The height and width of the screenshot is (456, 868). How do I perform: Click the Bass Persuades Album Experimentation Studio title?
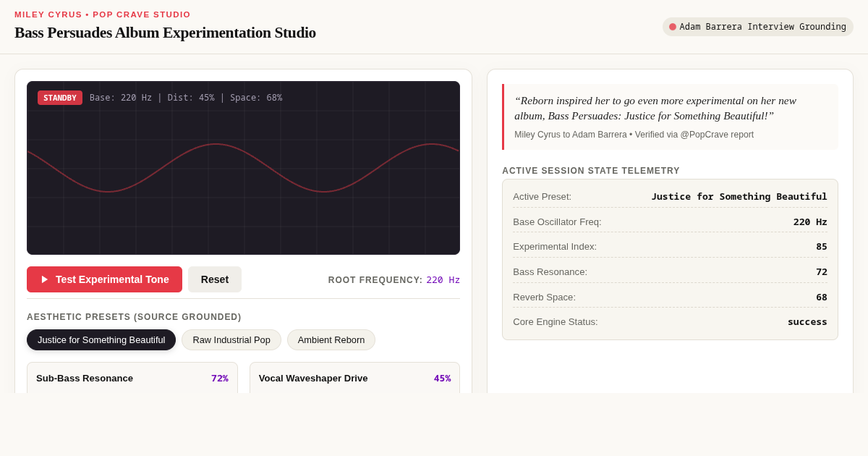(165, 33)
